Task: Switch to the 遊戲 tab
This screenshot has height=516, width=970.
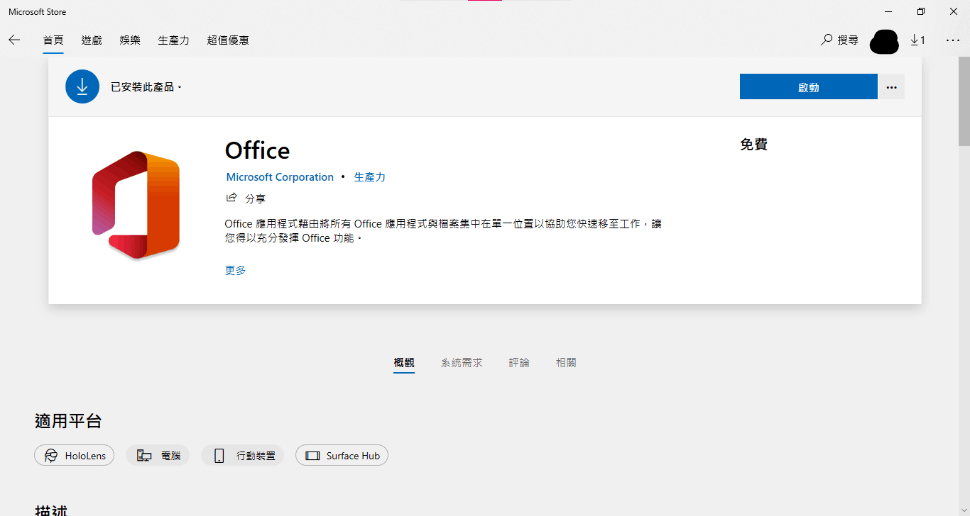Action: (x=92, y=40)
